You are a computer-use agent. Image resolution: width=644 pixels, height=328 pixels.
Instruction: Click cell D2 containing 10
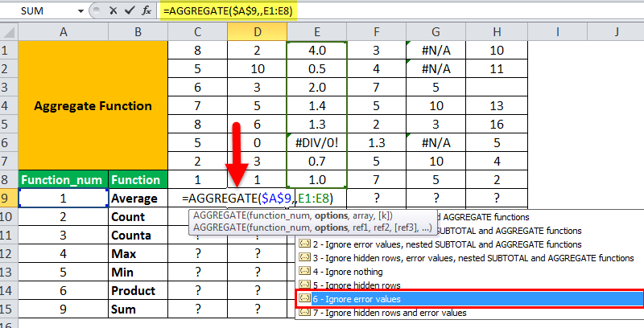pyautogui.click(x=257, y=68)
